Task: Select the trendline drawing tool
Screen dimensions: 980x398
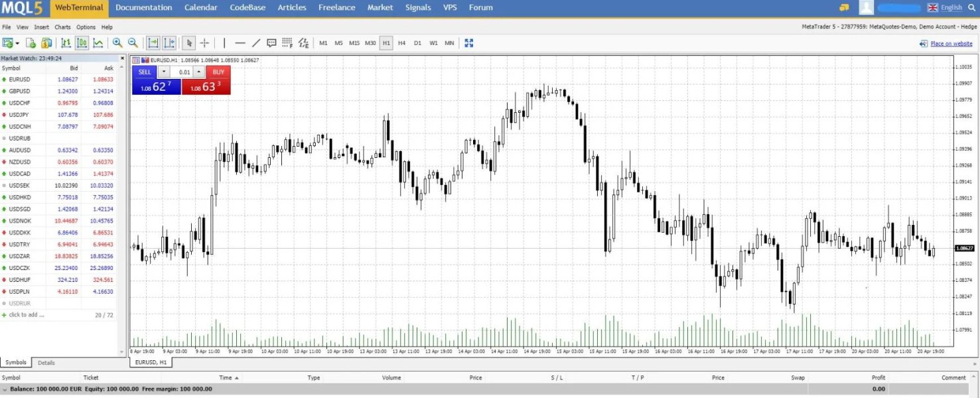Action: tap(256, 43)
